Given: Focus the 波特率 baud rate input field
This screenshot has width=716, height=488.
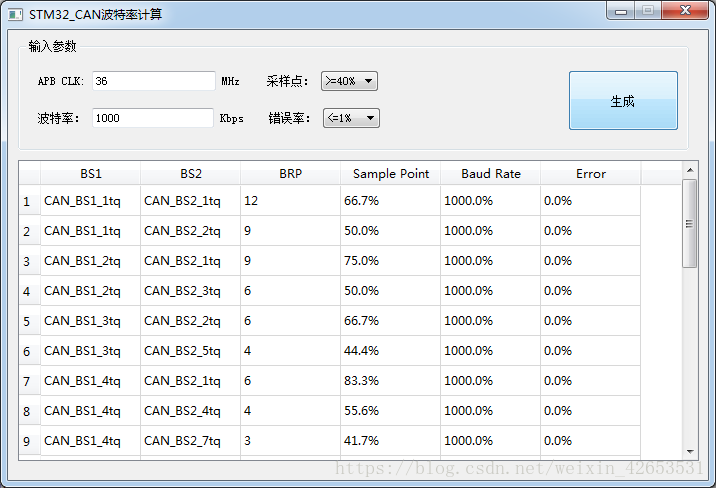Looking at the screenshot, I should (153, 118).
